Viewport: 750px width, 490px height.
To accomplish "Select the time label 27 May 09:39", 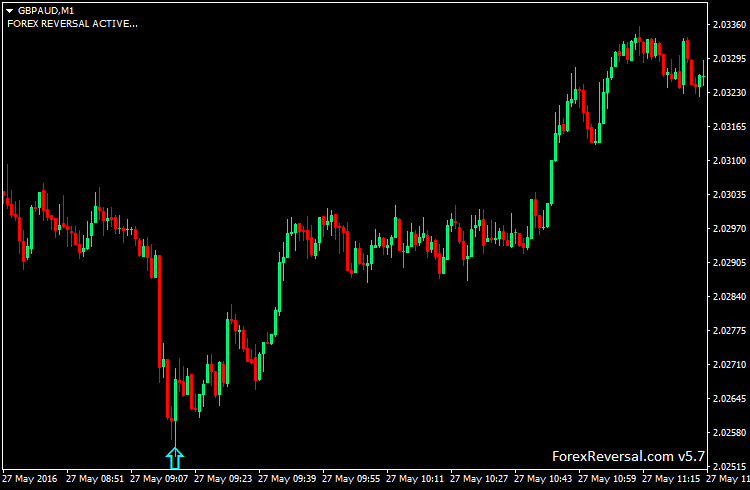I will pyautogui.click(x=287, y=479).
